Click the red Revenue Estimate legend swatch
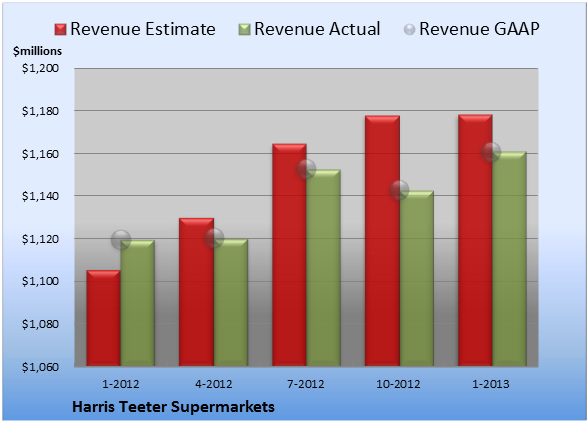Screen dimensions: 588x422 coord(60,30)
